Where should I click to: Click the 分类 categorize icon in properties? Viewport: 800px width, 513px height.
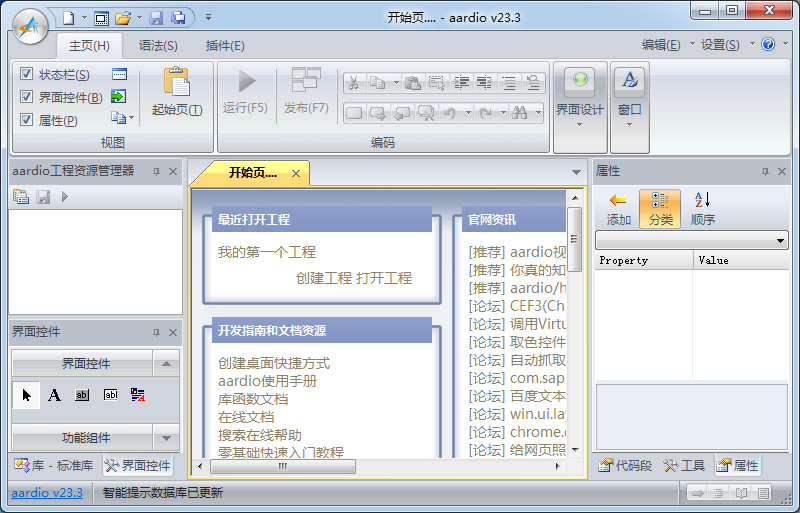pyautogui.click(x=660, y=201)
